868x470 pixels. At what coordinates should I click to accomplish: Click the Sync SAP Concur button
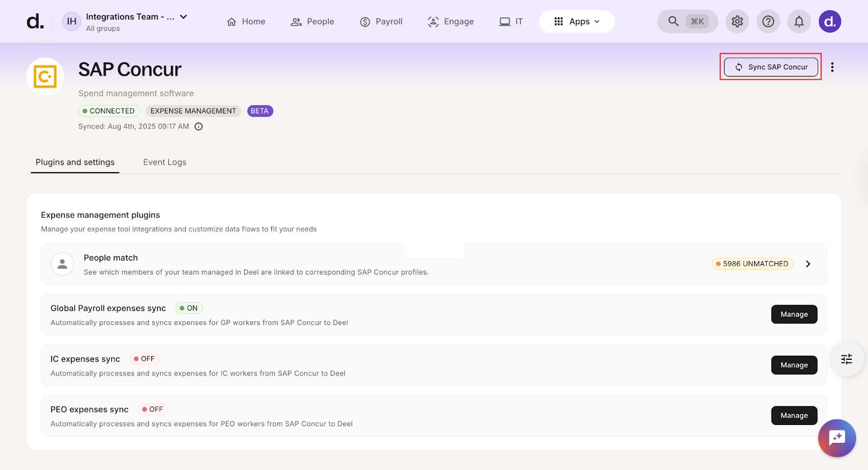tap(771, 67)
